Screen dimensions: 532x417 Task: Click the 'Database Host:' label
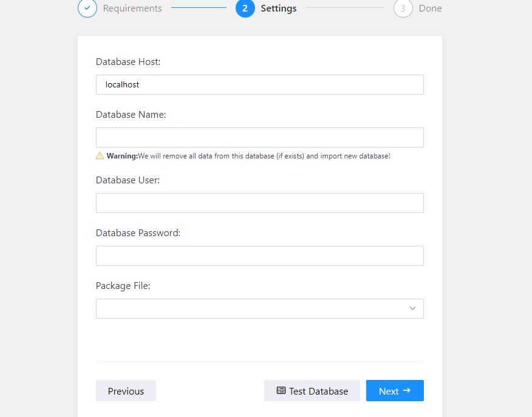[128, 62]
